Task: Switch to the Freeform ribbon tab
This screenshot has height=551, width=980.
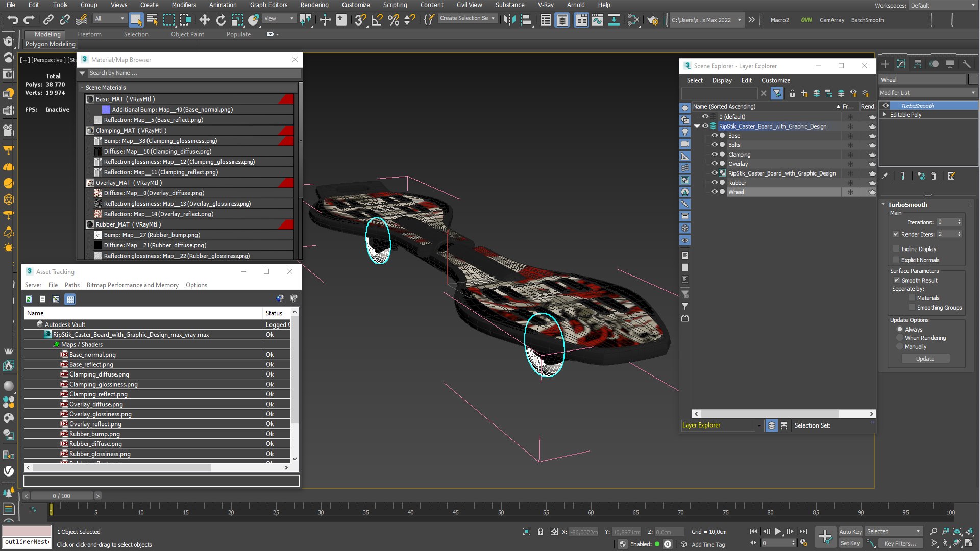Action: [x=89, y=34]
